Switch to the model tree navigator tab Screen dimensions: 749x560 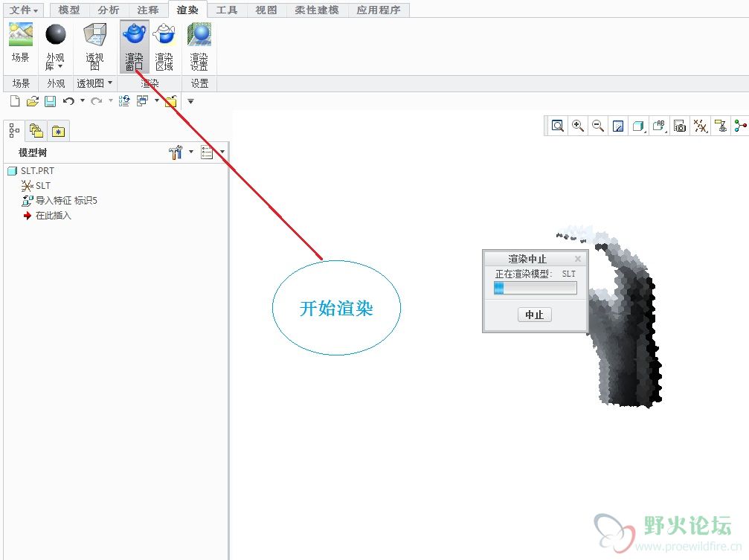pos(14,130)
